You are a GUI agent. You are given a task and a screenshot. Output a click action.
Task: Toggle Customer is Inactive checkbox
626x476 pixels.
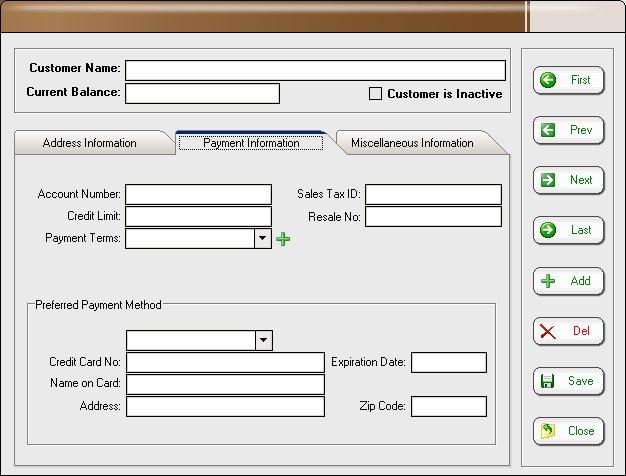(x=375, y=93)
